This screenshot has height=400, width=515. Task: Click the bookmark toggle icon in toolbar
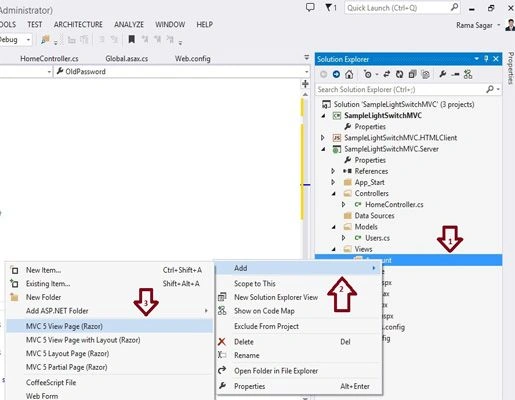pos(132,40)
